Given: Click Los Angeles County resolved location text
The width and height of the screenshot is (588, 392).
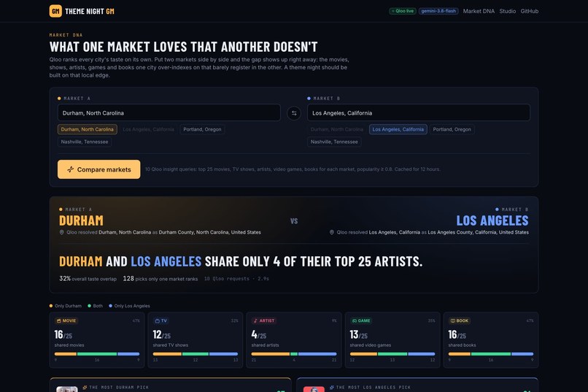Looking at the screenshot, I should (x=478, y=232).
